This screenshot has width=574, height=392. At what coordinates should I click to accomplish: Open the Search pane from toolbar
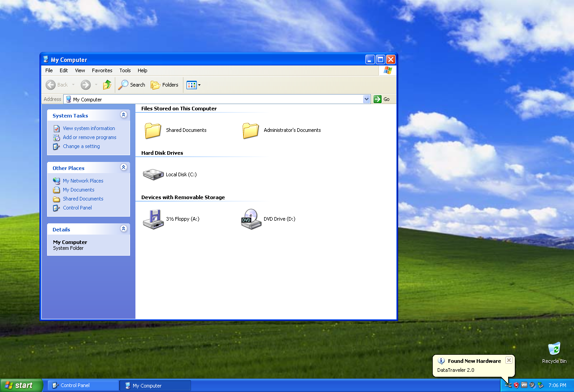tap(132, 85)
